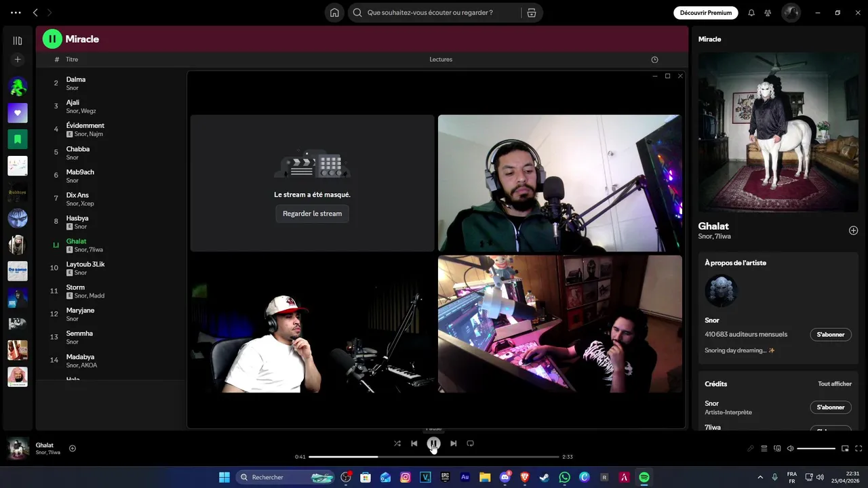Go back with the left chevron

click(35, 12)
